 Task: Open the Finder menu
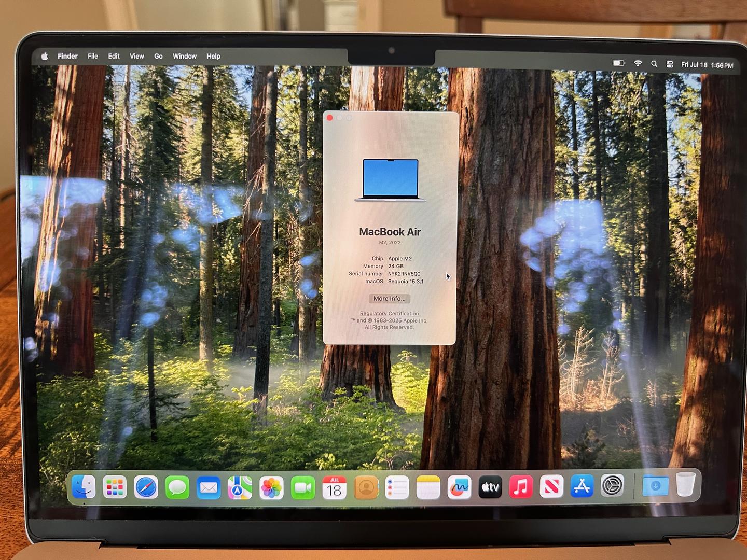[67, 56]
